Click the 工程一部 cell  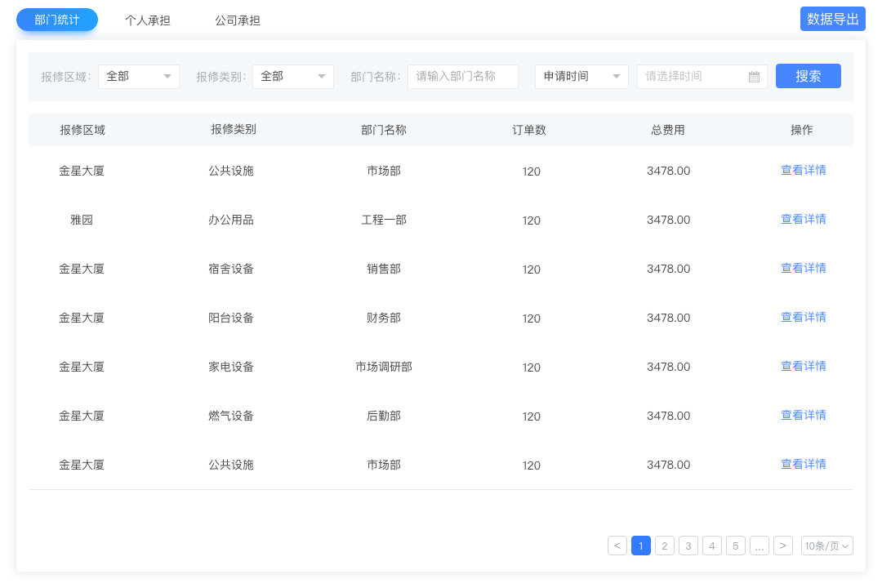point(384,220)
